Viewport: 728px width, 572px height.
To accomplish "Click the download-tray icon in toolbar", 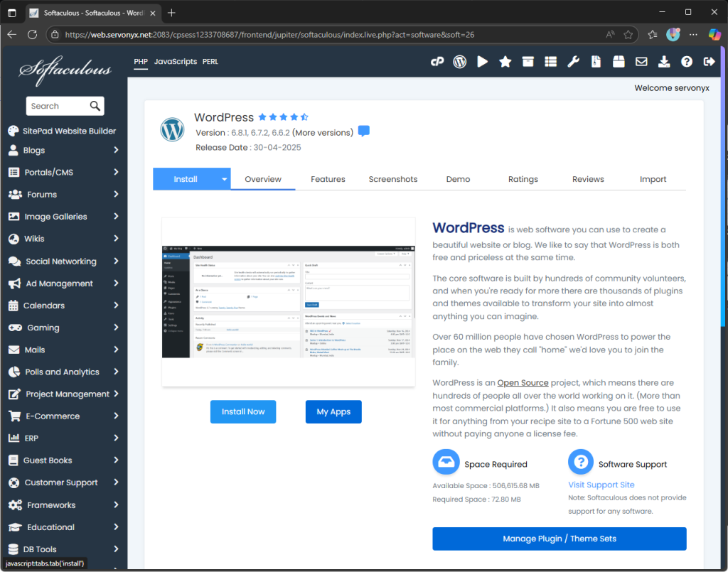I will tap(664, 62).
